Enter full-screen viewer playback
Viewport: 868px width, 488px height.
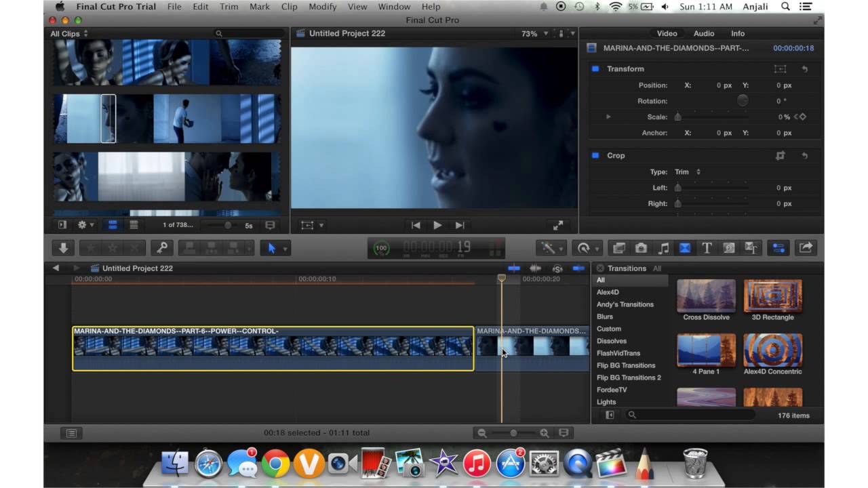[x=558, y=225]
